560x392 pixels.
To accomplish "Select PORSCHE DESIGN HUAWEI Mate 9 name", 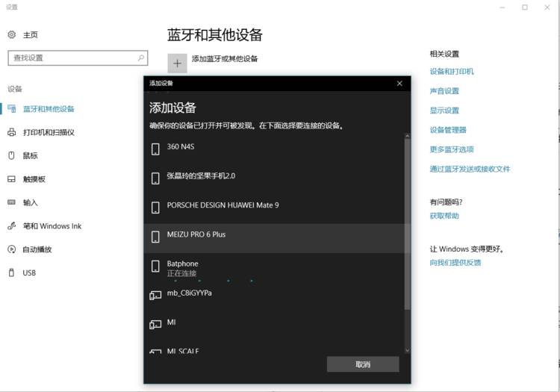I will point(223,205).
